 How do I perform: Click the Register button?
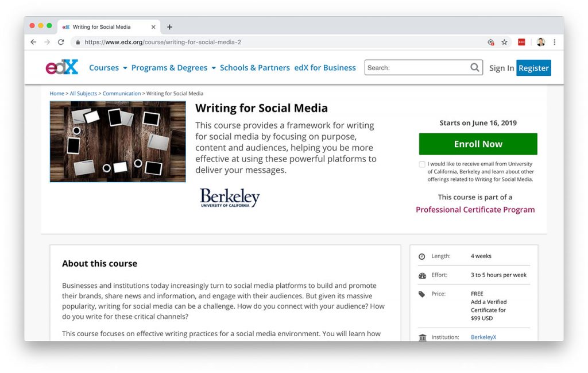(533, 68)
